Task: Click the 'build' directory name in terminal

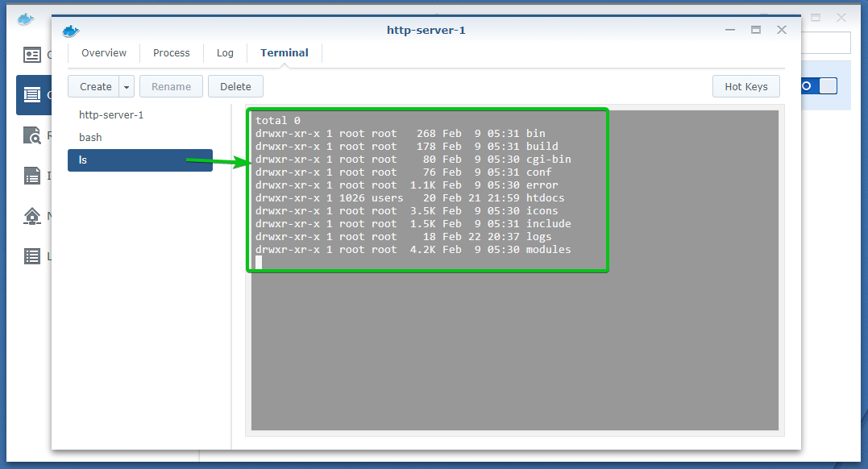Action: pyautogui.click(x=542, y=147)
